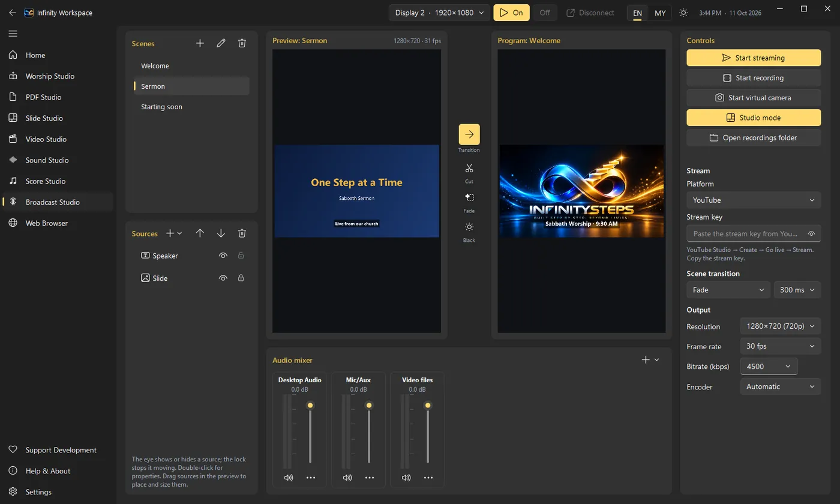Viewport: 840px width, 504px height.
Task: Click Start recording
Action: 754,78
